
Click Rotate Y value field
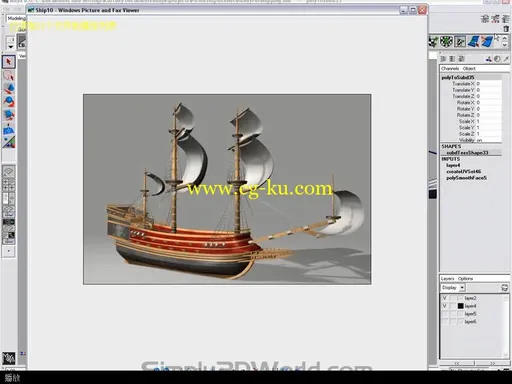point(488,109)
